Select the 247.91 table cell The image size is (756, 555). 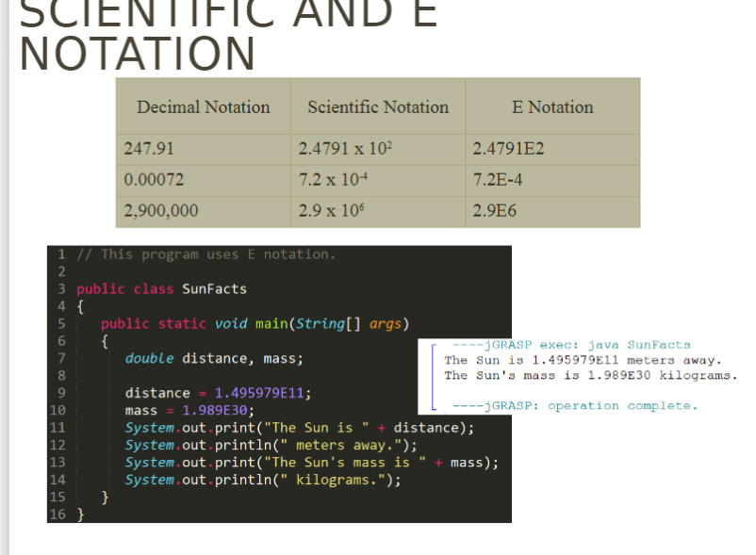(150, 149)
